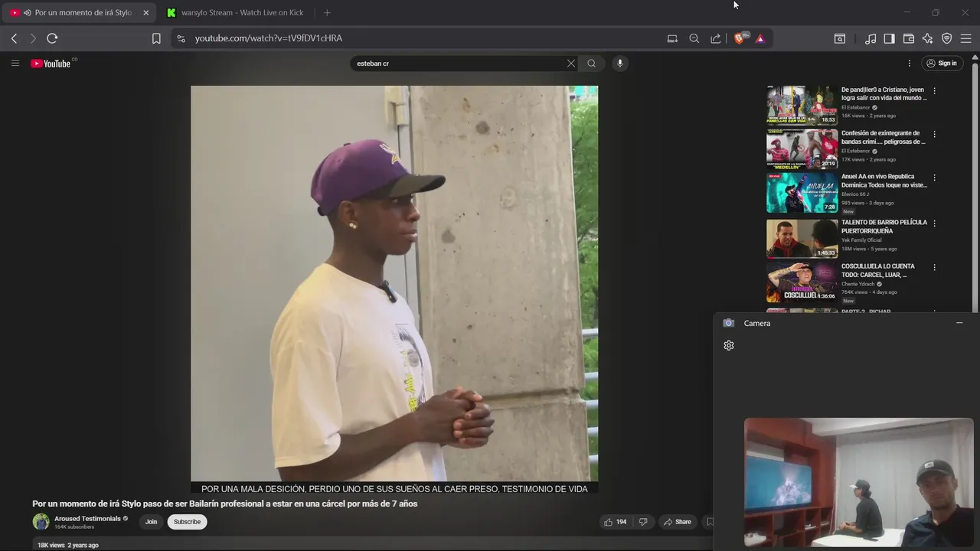Click the YouTube search box
980x551 pixels.
point(458,64)
